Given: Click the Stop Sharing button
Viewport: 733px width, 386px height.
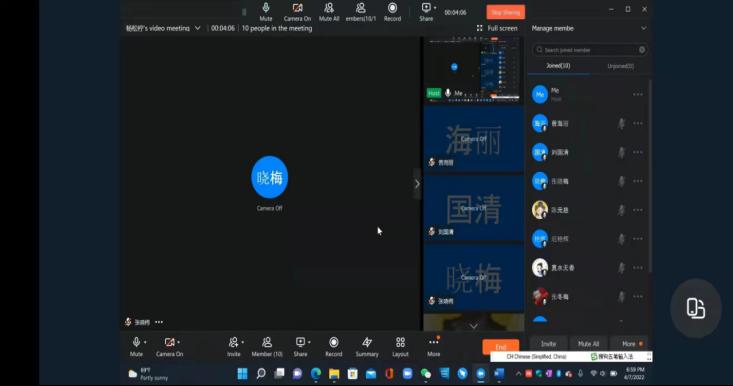Looking at the screenshot, I should point(505,12).
